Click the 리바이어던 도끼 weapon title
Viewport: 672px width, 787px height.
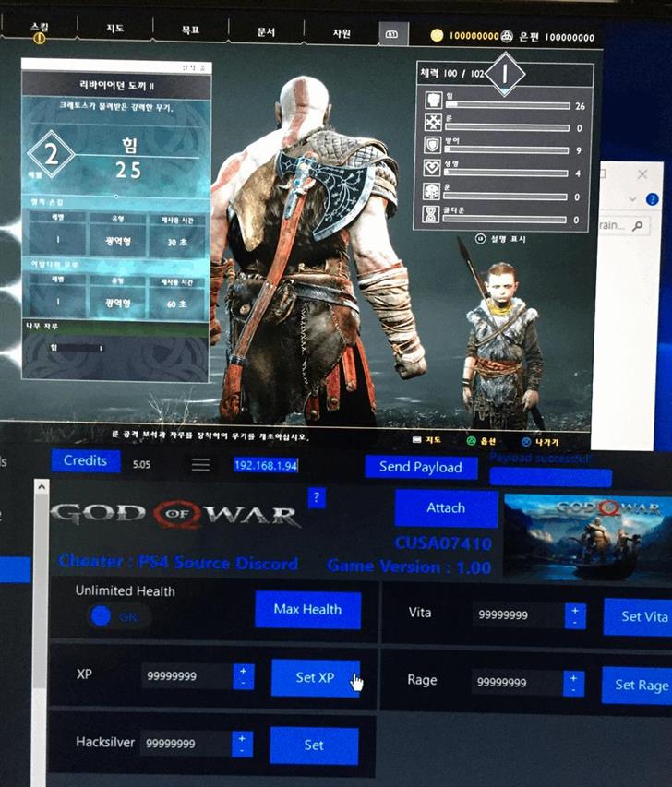click(x=116, y=85)
